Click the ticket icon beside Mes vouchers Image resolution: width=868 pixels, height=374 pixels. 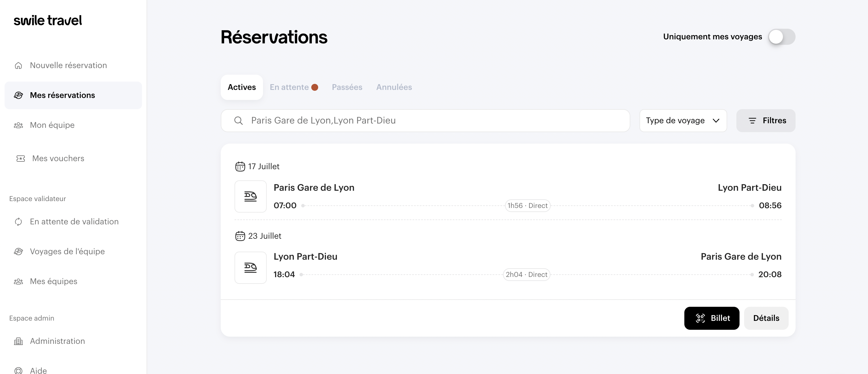coord(21,158)
